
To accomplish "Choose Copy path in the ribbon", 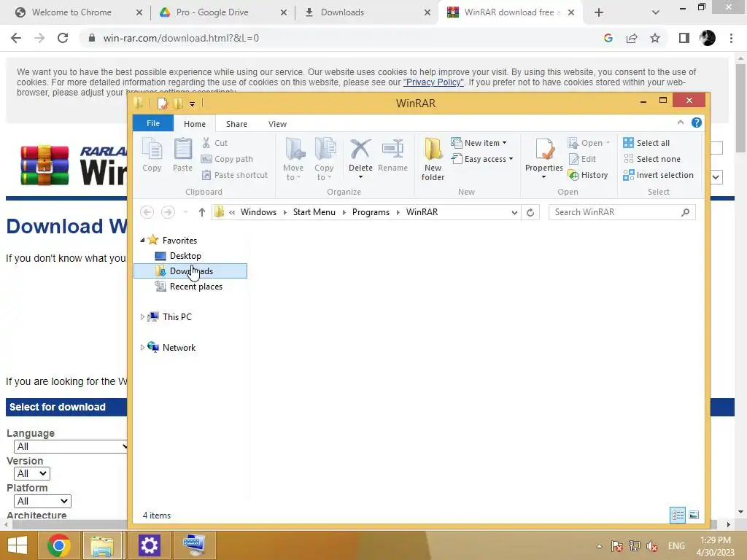I will [x=228, y=159].
